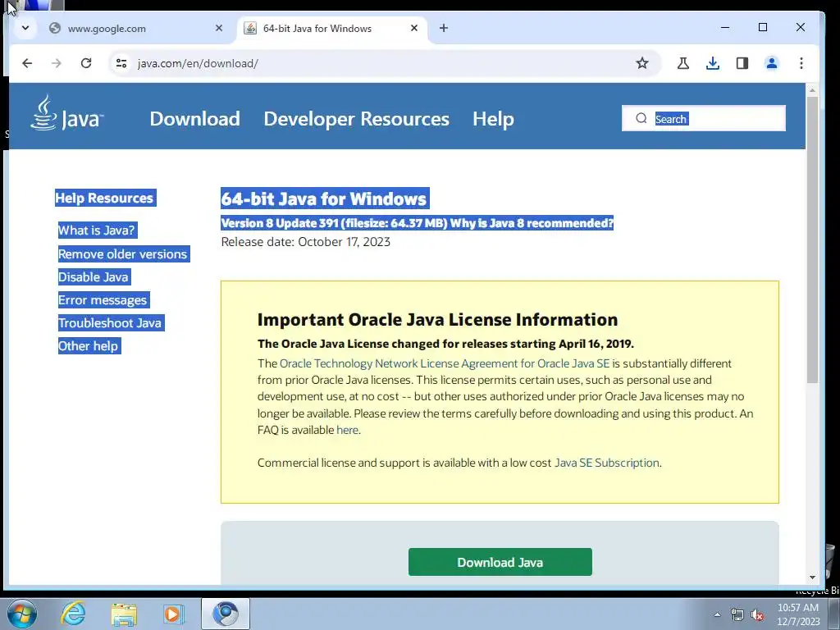Click the browser back arrow
Screen dimensions: 840x630
(x=27, y=63)
